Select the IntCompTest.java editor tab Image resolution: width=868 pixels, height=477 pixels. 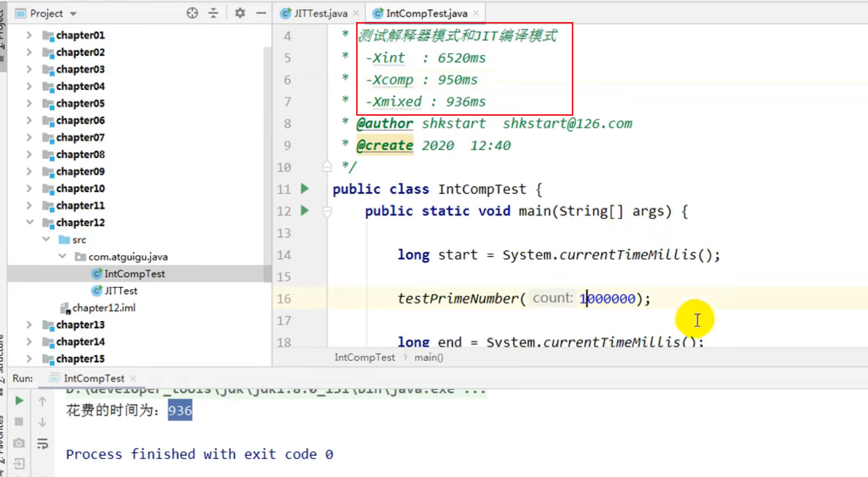coord(426,14)
